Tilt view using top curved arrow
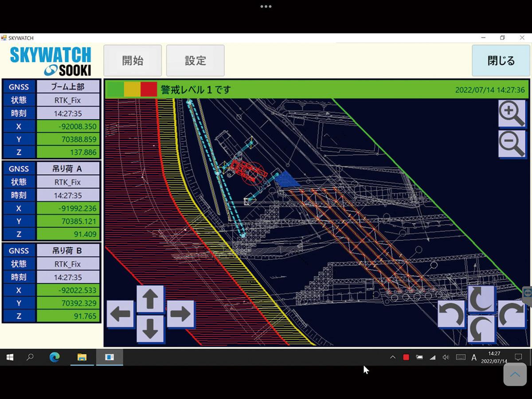Viewport: 532px width, 399px height. [481, 299]
